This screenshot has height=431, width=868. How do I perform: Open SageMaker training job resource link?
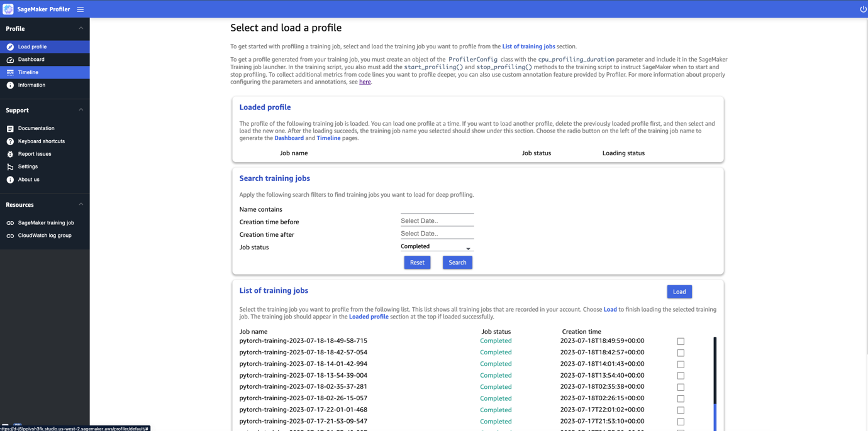coord(45,222)
